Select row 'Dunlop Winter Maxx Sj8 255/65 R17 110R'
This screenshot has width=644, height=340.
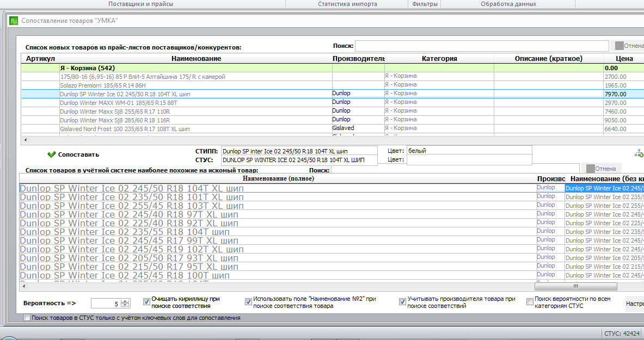(x=333, y=112)
